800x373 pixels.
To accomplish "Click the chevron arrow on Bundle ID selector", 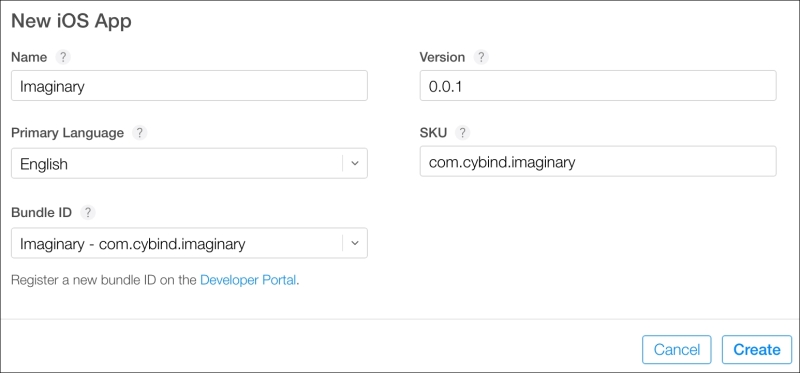I will tap(355, 243).
